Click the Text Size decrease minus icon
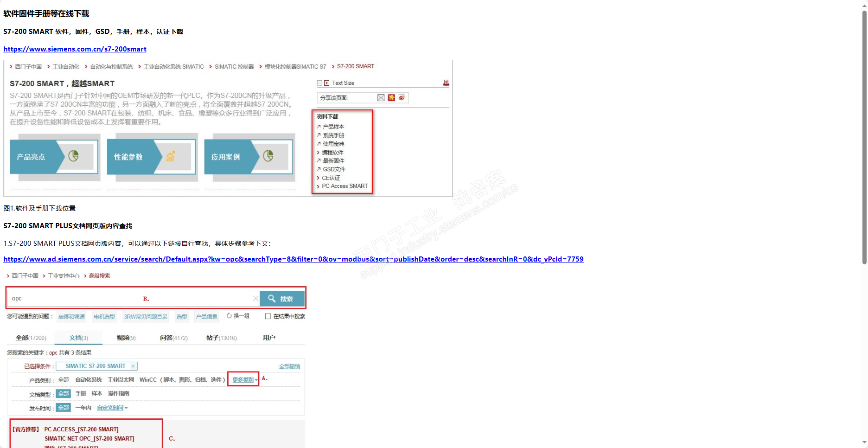The height and width of the screenshot is (448, 868). (x=319, y=83)
